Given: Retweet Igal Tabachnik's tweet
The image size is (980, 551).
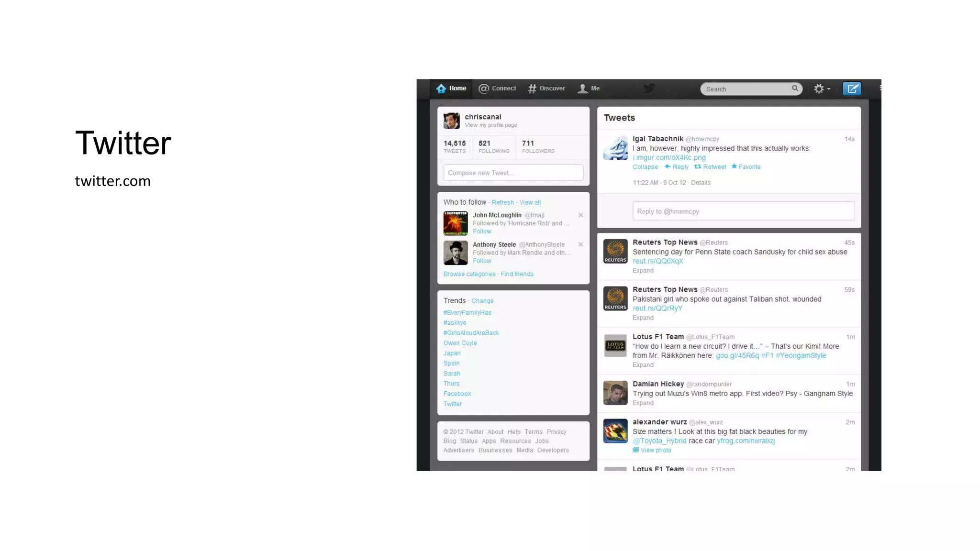Looking at the screenshot, I should click(x=710, y=167).
